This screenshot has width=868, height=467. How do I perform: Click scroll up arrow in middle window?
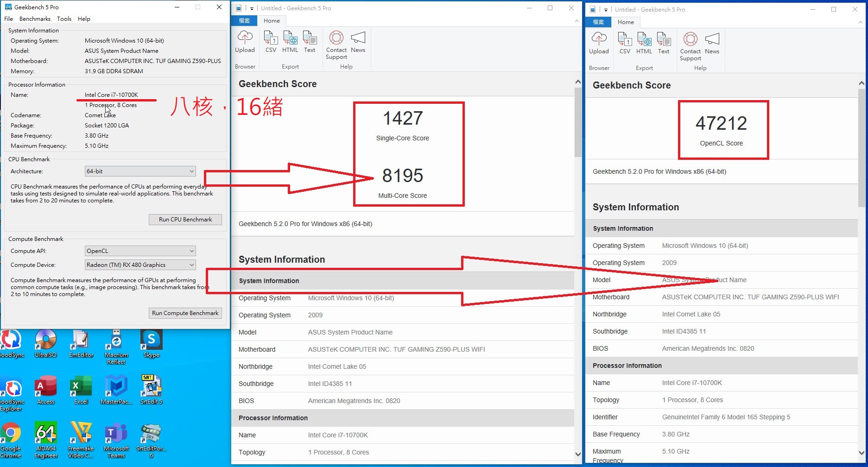578,82
